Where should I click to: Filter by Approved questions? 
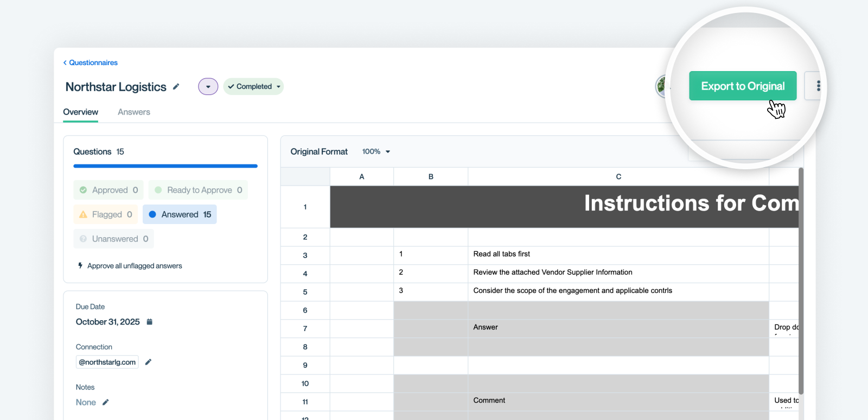(108, 190)
